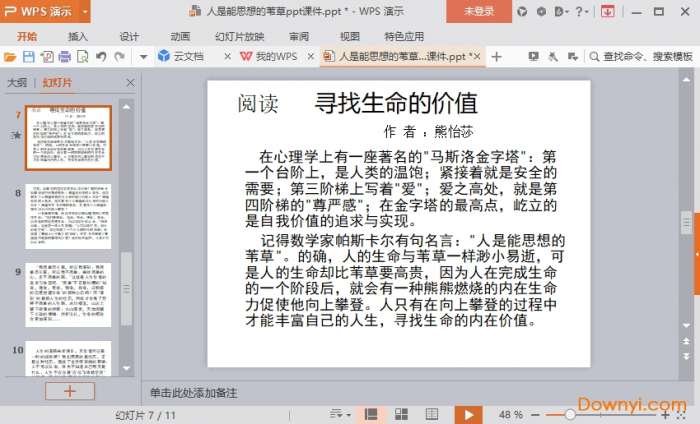The image size is (700, 424).
Task: Click the open folder icon in quick toolbar
Action: (10, 57)
